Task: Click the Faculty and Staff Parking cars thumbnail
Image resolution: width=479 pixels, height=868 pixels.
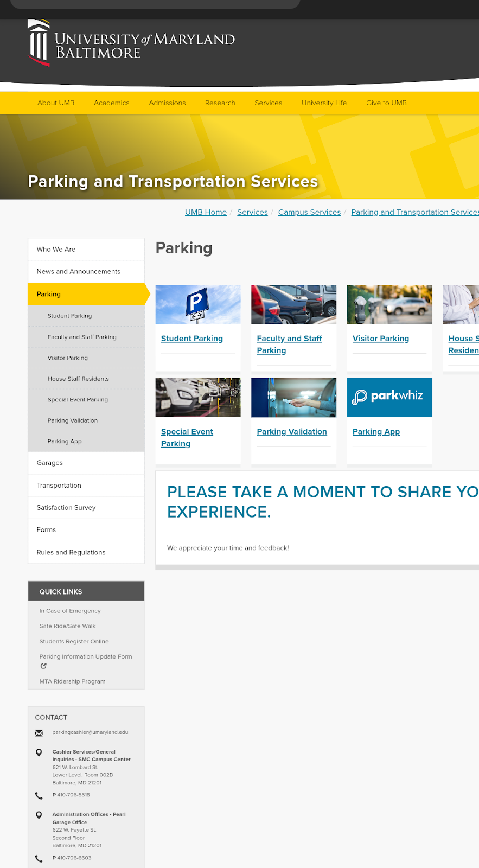Action: (x=293, y=304)
